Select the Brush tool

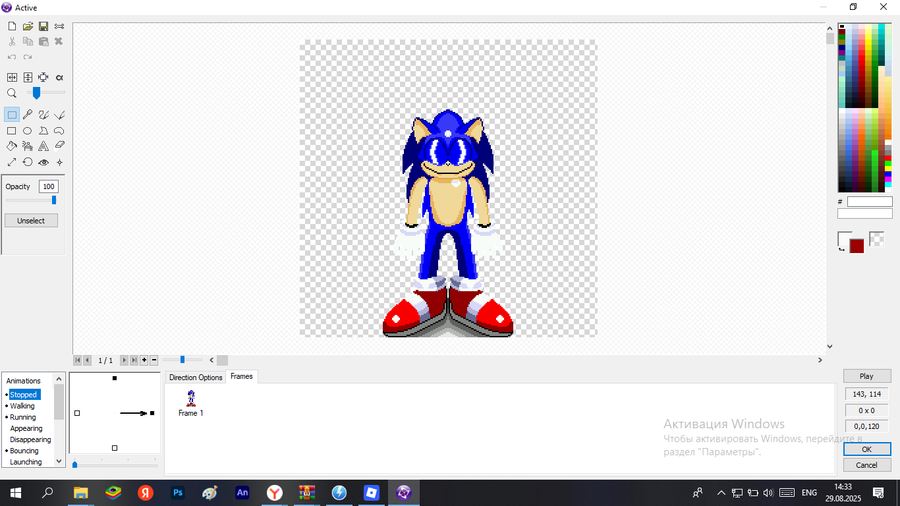[43, 115]
